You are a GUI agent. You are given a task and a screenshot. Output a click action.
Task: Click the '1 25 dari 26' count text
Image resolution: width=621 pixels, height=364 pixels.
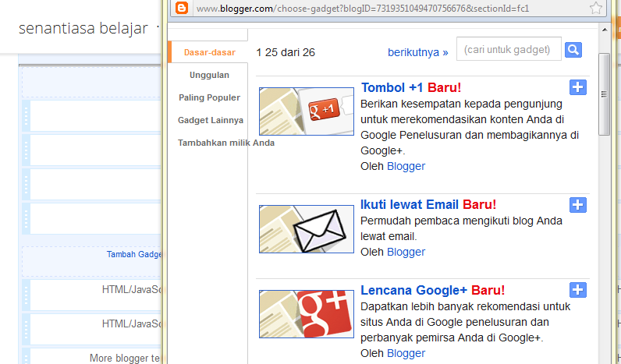(x=286, y=52)
